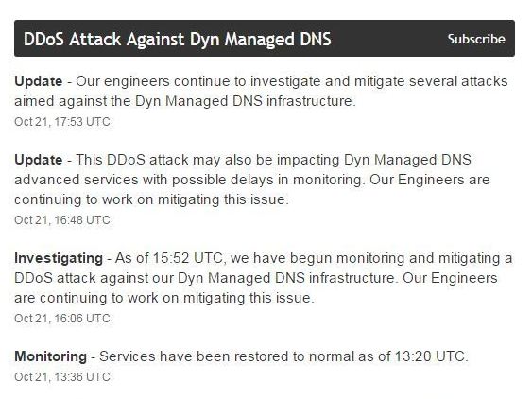Click the 13:20 UTC time in Monitoring entry
The image size is (532, 399).
[431, 356]
